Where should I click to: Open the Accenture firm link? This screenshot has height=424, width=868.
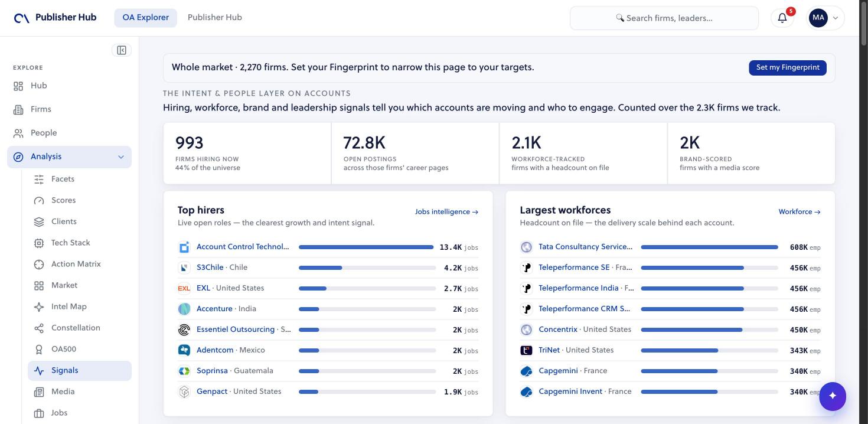pos(214,309)
